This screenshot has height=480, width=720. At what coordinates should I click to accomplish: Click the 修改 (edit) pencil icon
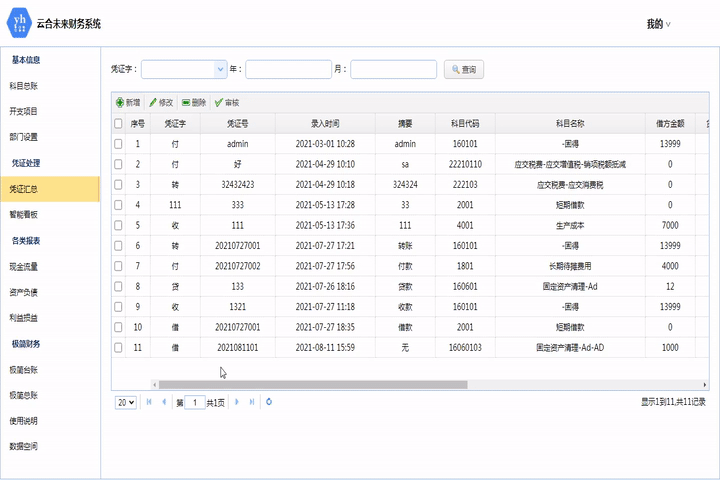click(x=153, y=103)
